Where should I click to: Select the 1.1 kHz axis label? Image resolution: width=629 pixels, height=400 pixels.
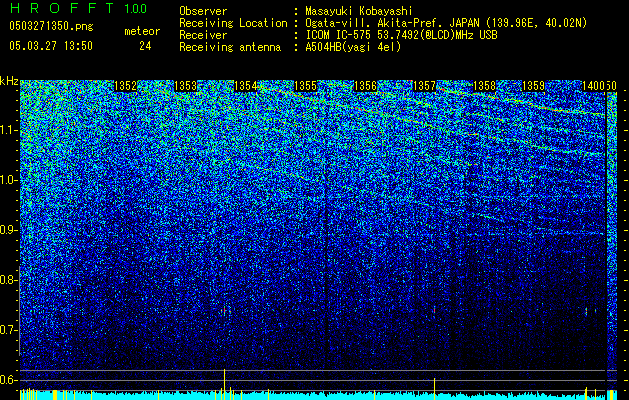click(9, 130)
